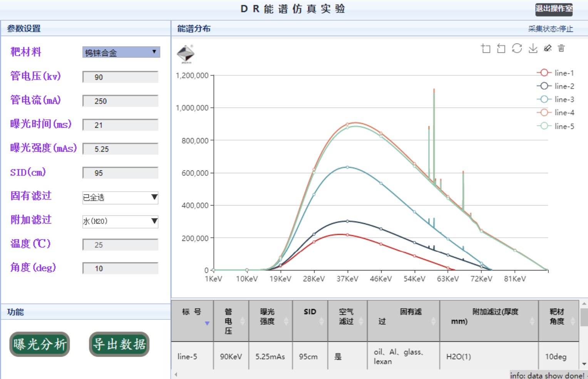Click the table's vertical scrollbar down arrow
The width and height of the screenshot is (588, 379).
click(x=584, y=364)
